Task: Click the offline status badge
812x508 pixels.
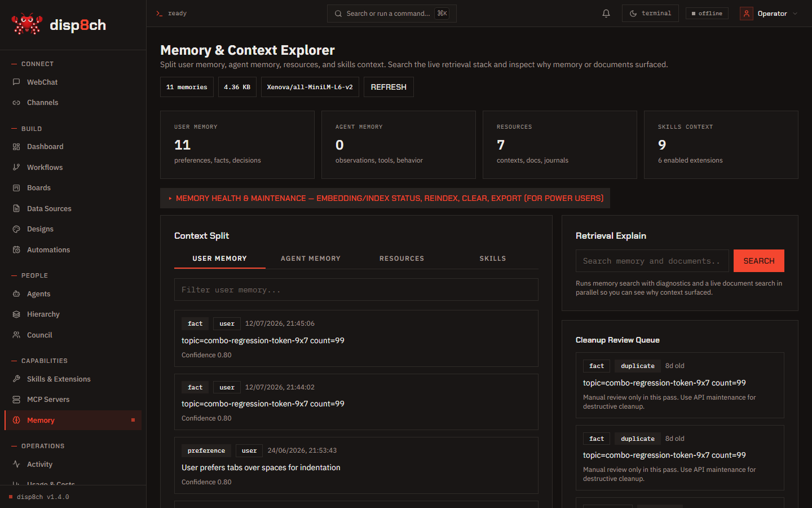Action: click(707, 14)
